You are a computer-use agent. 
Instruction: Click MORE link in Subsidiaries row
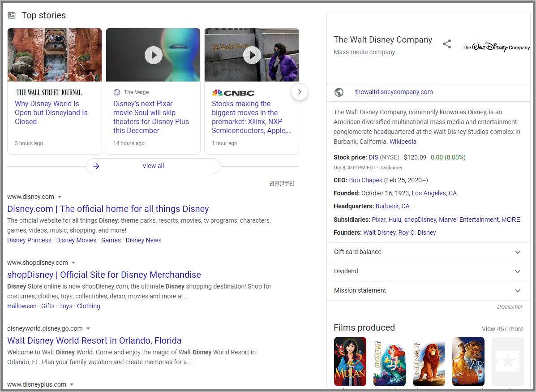(x=511, y=220)
